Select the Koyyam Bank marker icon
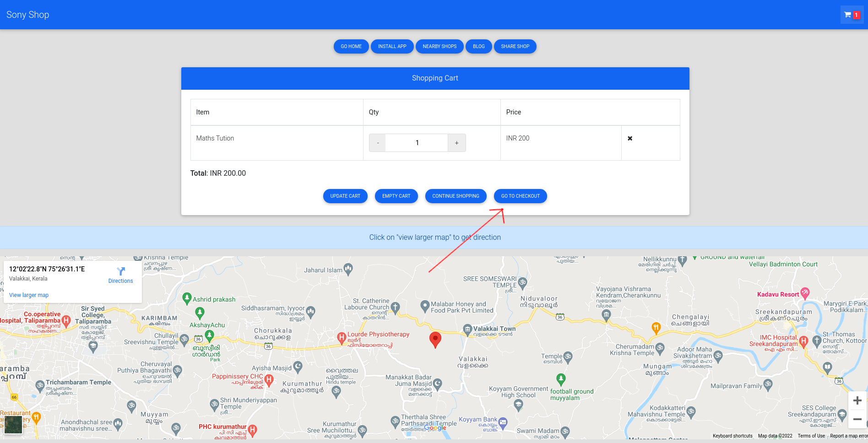 [x=503, y=423]
